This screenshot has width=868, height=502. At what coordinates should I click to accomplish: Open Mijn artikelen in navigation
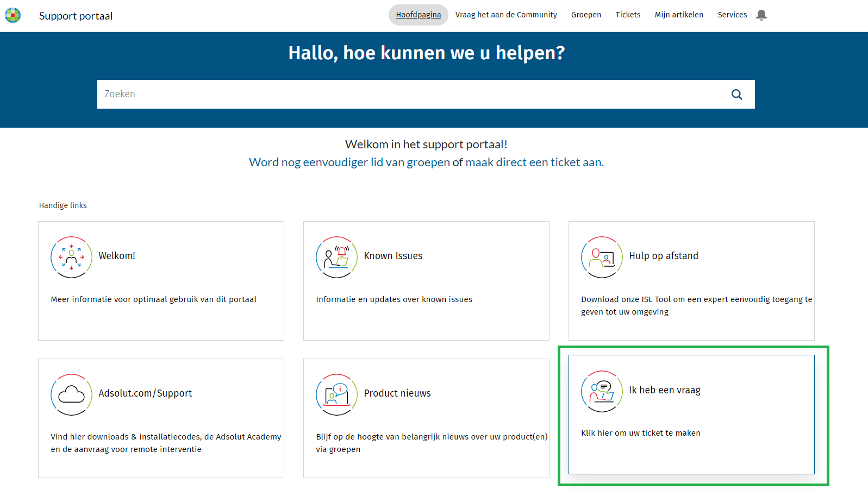679,15
